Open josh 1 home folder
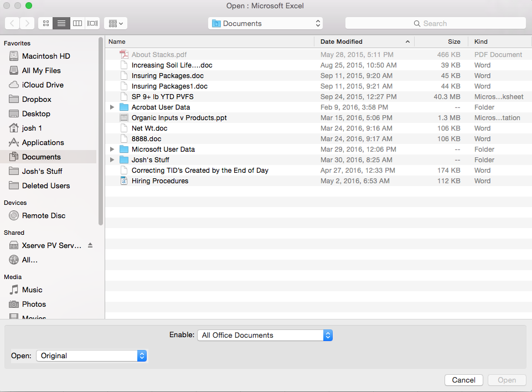Viewport: 532px width, 392px height. coord(48,128)
